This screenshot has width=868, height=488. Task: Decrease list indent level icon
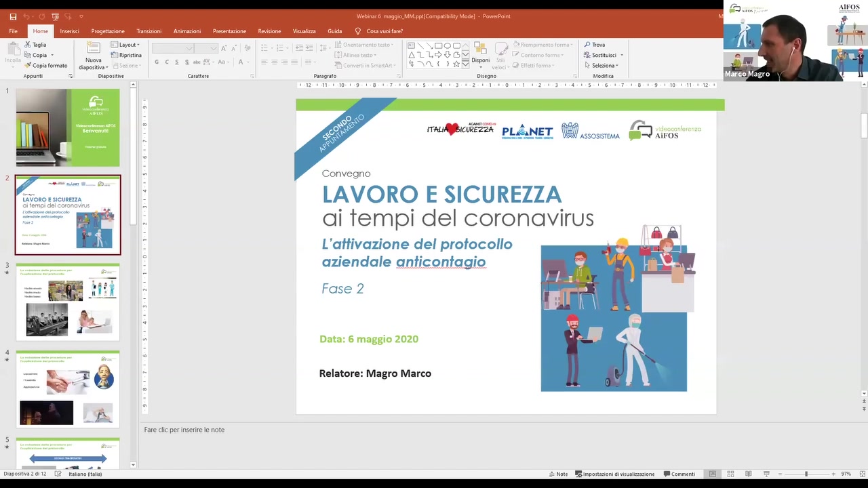click(x=299, y=48)
